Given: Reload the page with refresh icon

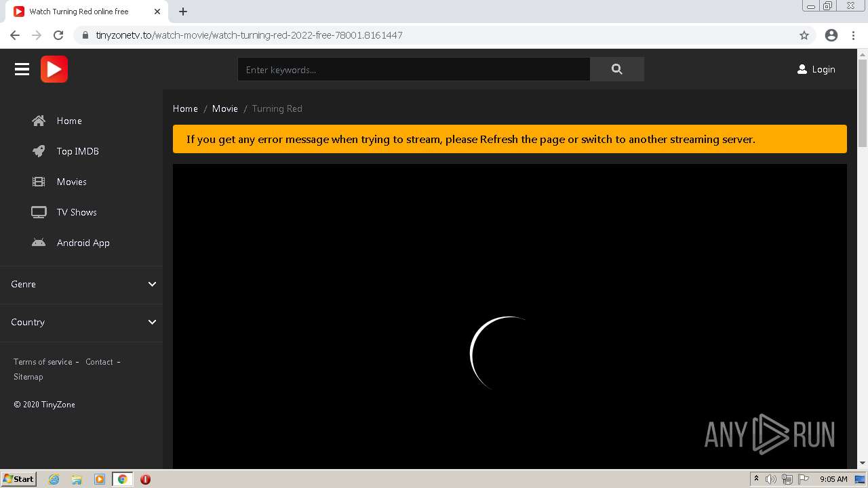Looking at the screenshot, I should (x=58, y=35).
